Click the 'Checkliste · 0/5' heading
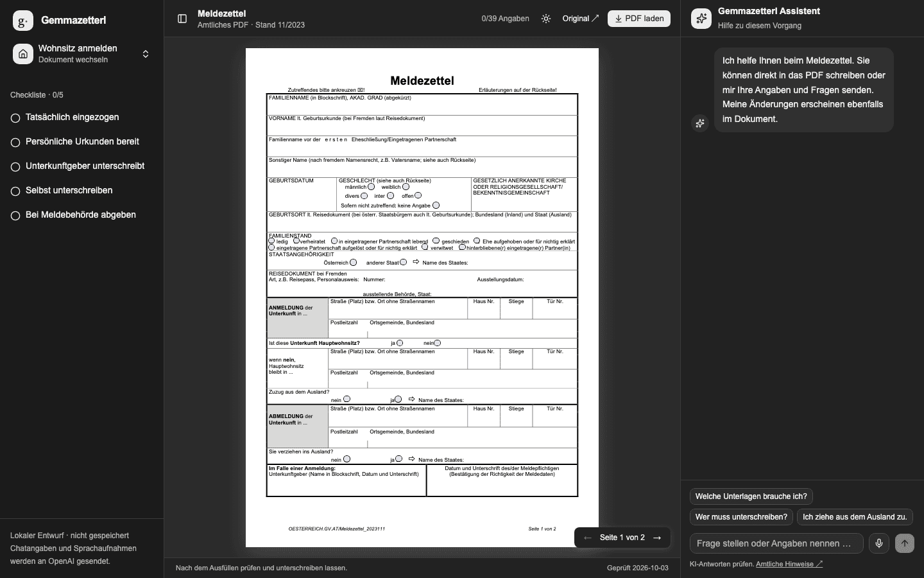The height and width of the screenshot is (578, 924). tap(37, 95)
